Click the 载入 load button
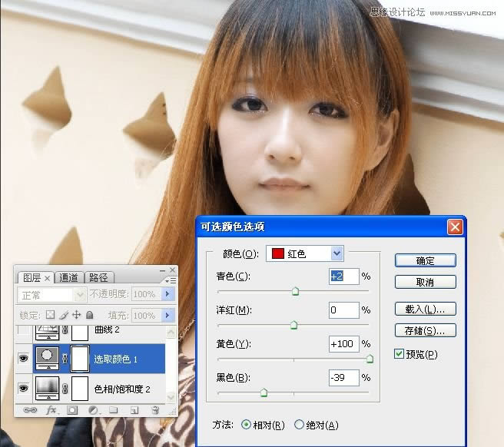The image size is (504, 447). point(425,309)
